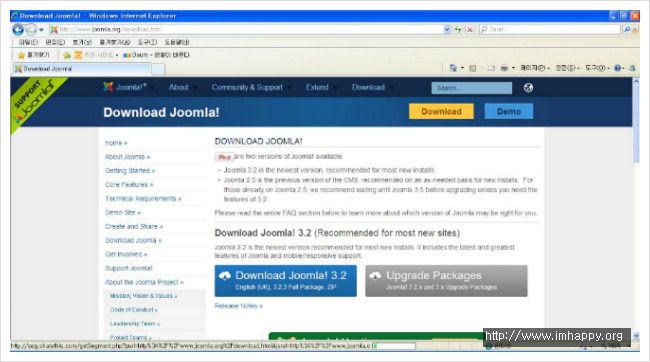Refresh the page with the green arrows icon
Image resolution: width=650 pixels, height=362 pixels.
click(x=458, y=29)
